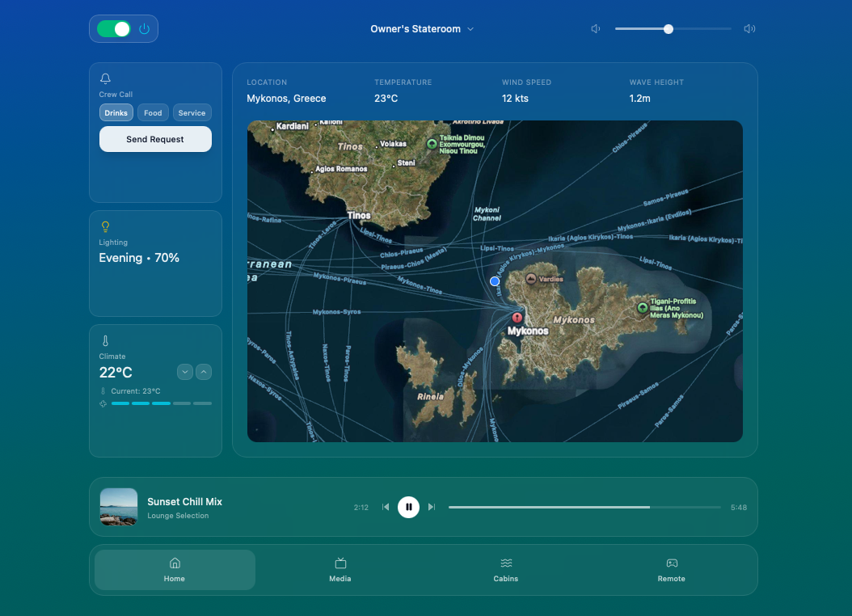Turn off the green power toggle switch
The width and height of the screenshot is (852, 616).
click(x=113, y=29)
